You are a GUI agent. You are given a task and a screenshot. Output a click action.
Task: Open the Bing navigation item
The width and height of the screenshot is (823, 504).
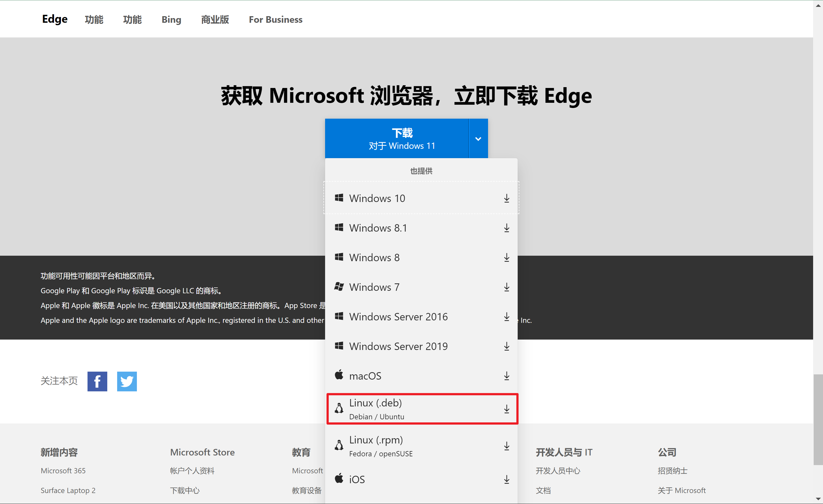pos(171,19)
